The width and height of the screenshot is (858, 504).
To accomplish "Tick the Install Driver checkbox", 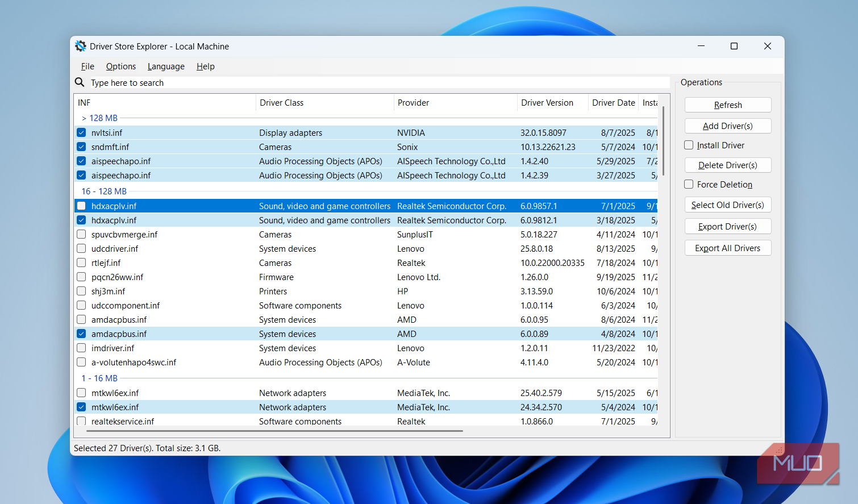I will coord(689,145).
